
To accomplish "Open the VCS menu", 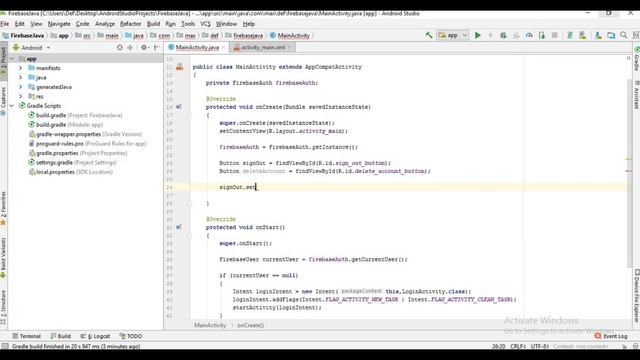I will point(205,24).
